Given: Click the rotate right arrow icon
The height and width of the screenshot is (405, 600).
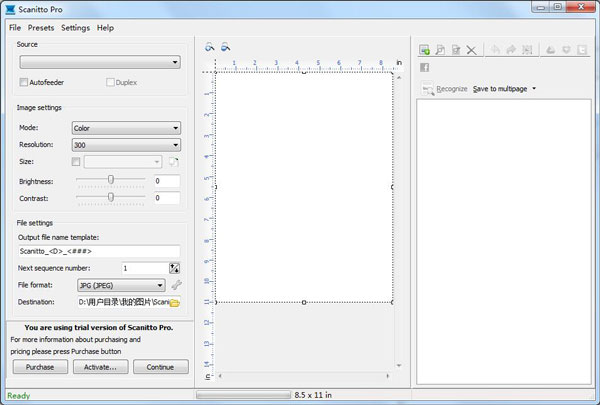Looking at the screenshot, I should point(511,50).
